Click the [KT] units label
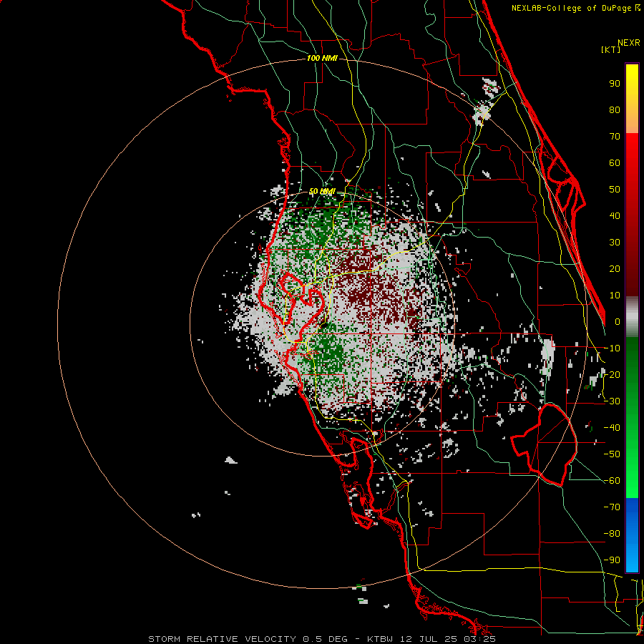 coord(611,49)
